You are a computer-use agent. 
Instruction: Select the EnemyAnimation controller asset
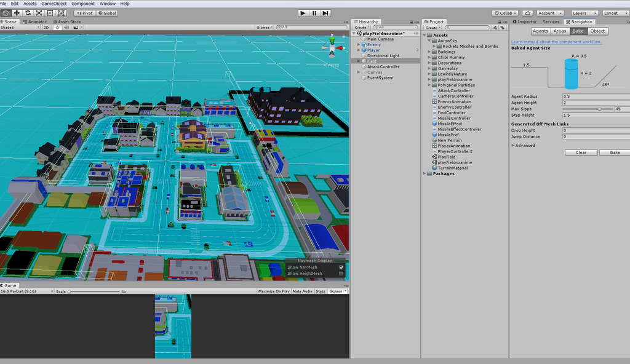[x=454, y=101]
